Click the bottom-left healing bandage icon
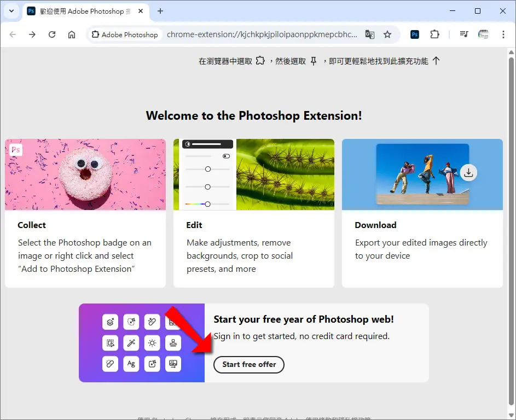Screen dimensions: 516x420 (110, 364)
